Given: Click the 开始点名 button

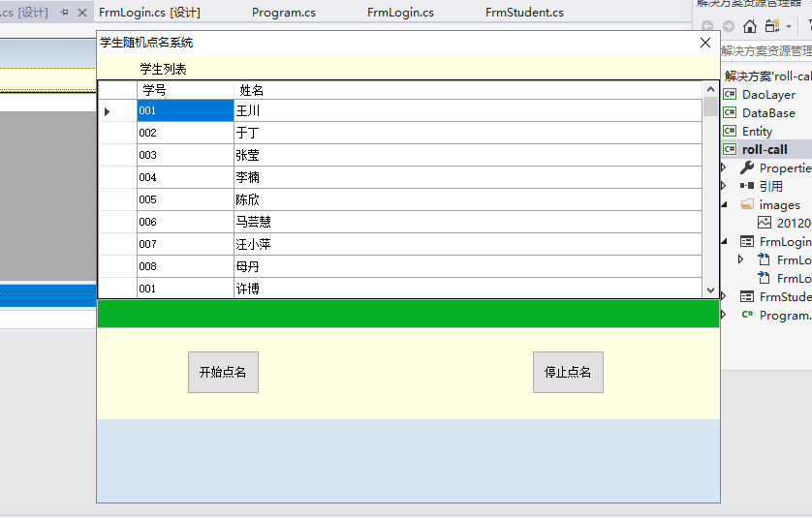Looking at the screenshot, I should coord(223,372).
